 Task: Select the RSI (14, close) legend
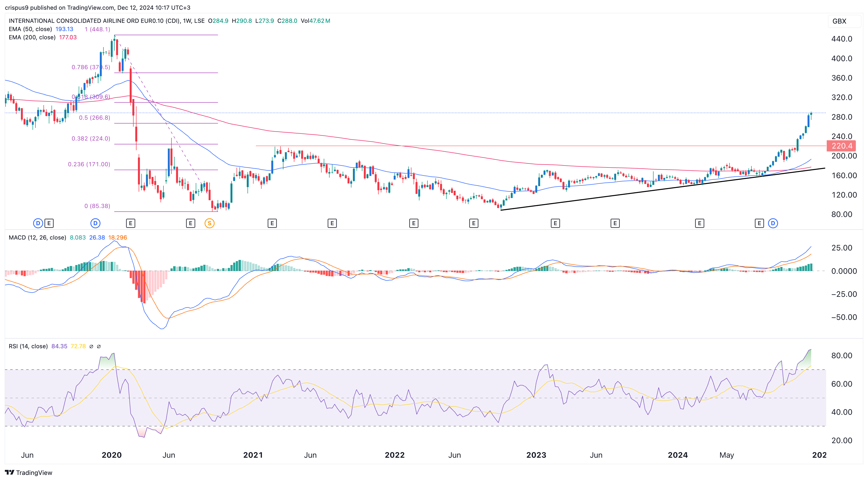[x=28, y=346]
